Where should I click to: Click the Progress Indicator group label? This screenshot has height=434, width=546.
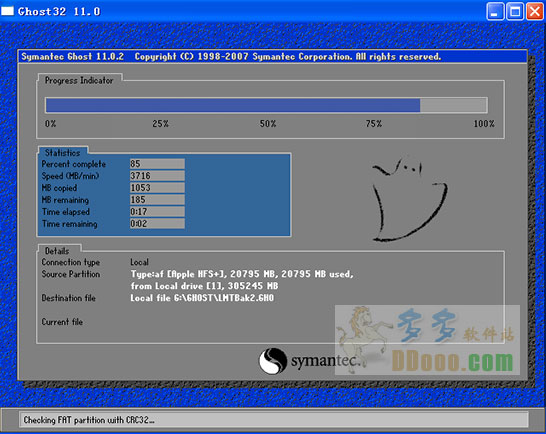pos(79,80)
